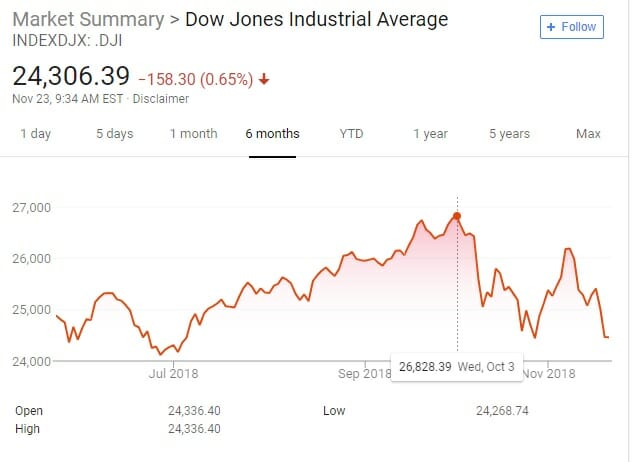This screenshot has height=462, width=632.
Task: Open the Disclaimer link
Action: pyautogui.click(x=161, y=98)
